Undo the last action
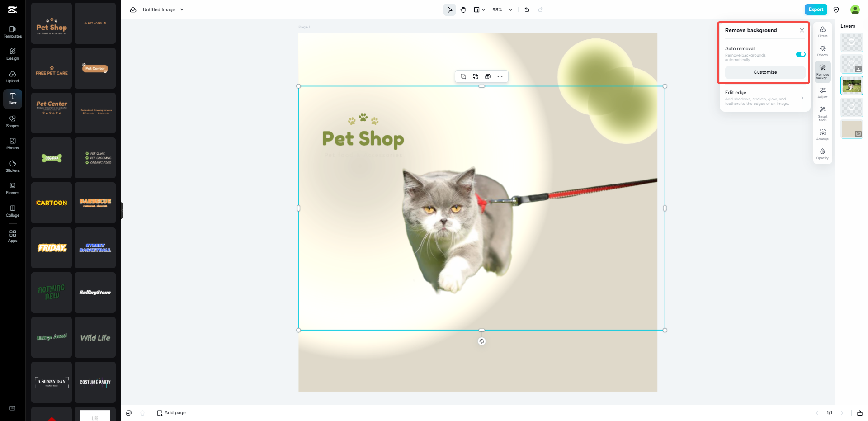Viewport: 868px width, 421px height. tap(527, 10)
